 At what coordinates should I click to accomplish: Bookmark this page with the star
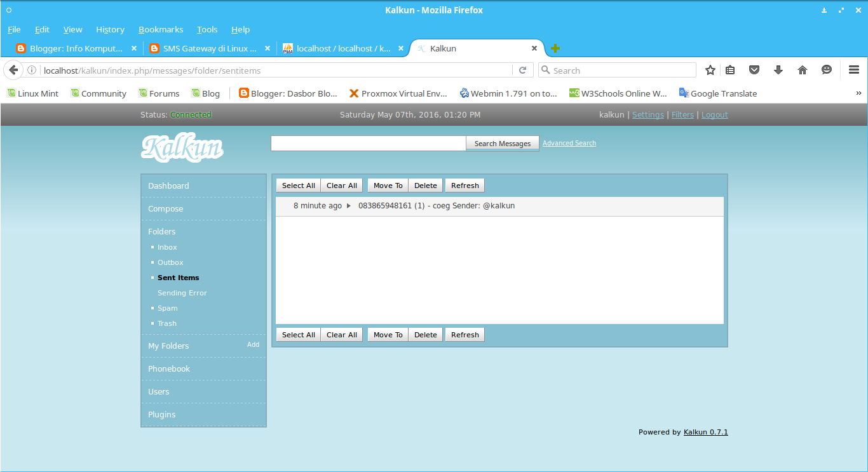(710, 71)
